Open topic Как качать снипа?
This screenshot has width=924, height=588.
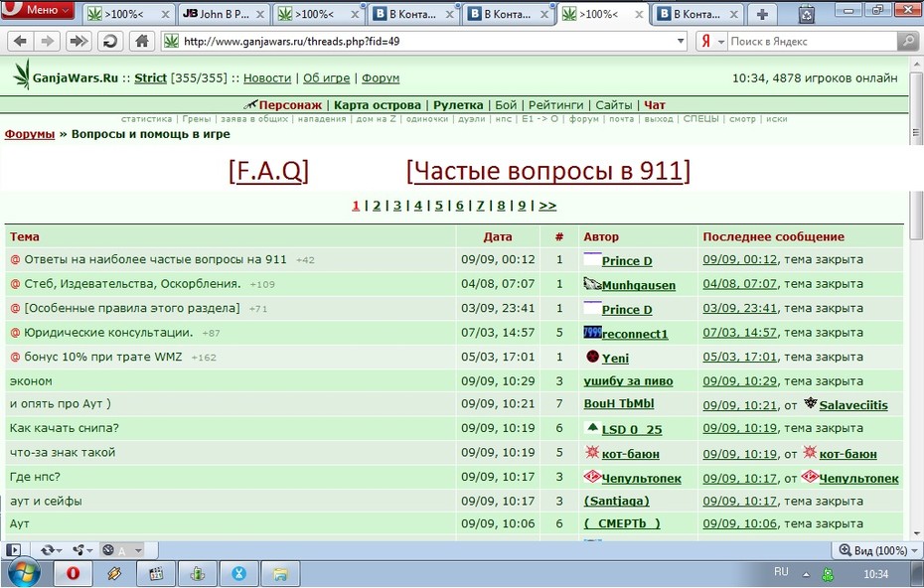pyautogui.click(x=65, y=428)
